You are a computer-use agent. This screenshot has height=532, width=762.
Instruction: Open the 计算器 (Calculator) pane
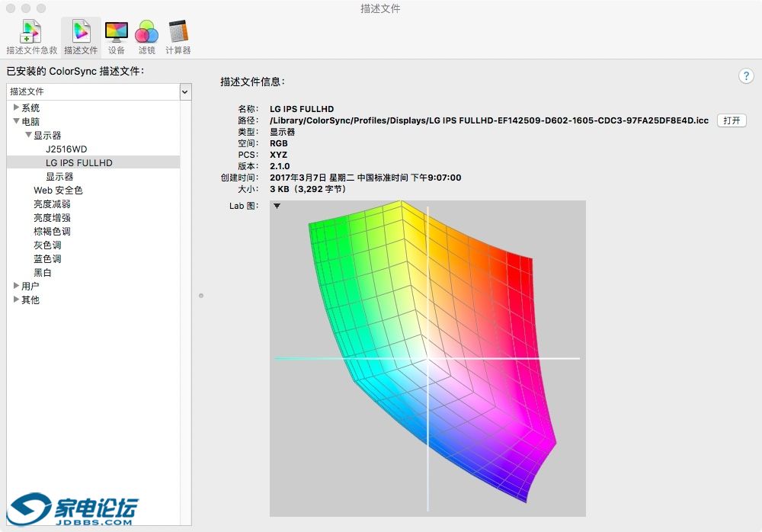[178, 37]
